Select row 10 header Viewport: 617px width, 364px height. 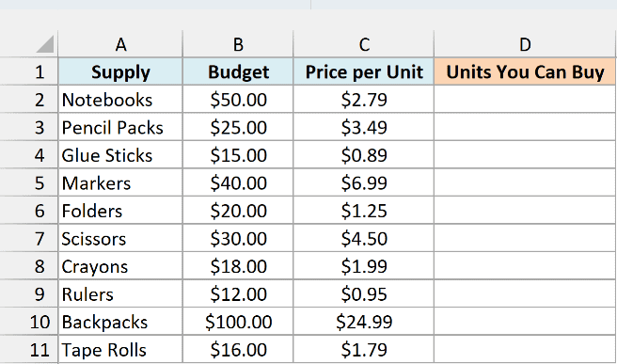[29, 322]
